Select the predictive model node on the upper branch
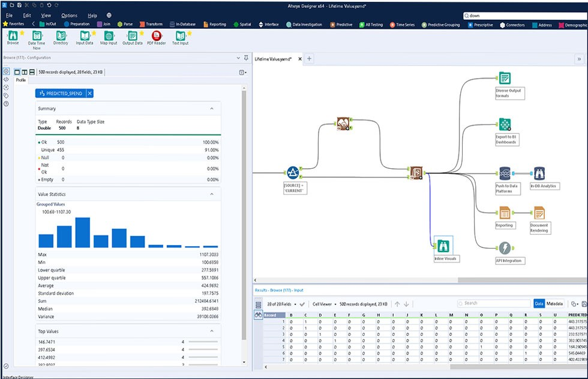588x379 pixels. click(x=343, y=124)
